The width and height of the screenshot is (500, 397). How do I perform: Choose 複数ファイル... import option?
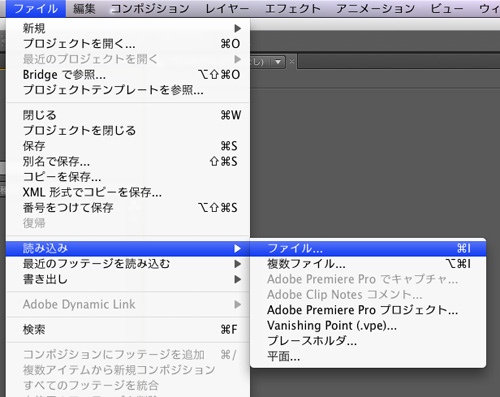point(368,264)
